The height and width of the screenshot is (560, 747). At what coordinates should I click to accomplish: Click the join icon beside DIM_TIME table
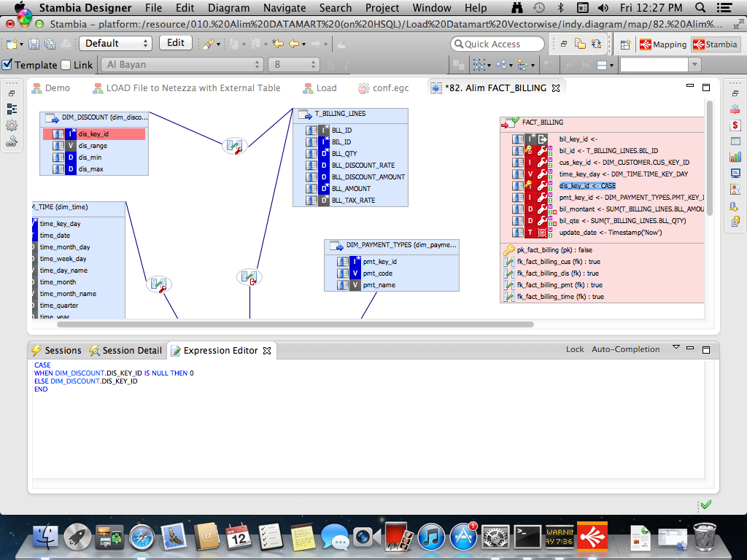158,284
